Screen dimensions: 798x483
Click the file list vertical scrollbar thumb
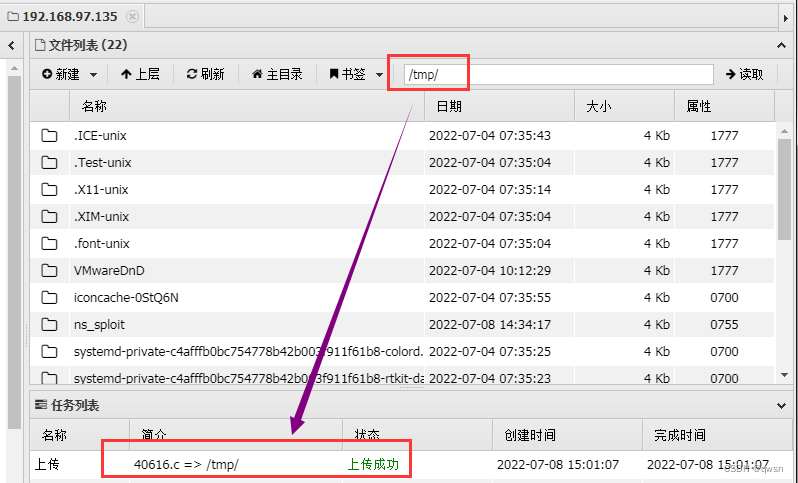click(x=784, y=189)
